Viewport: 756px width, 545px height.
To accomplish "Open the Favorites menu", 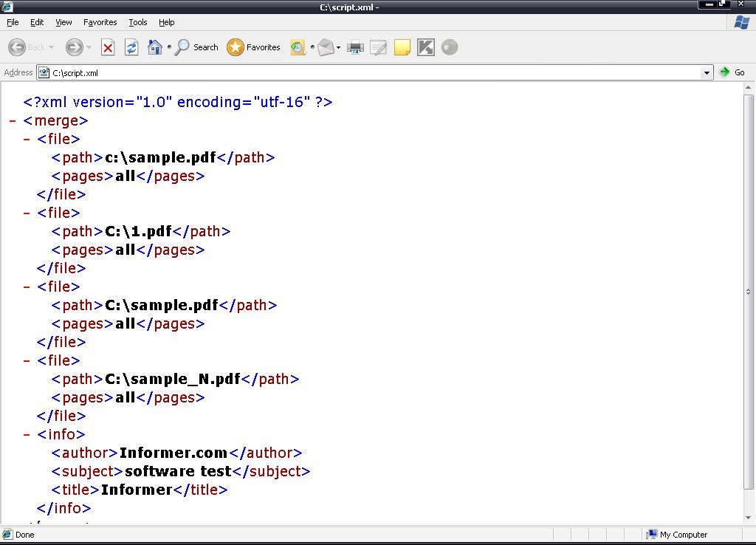I will [x=100, y=22].
